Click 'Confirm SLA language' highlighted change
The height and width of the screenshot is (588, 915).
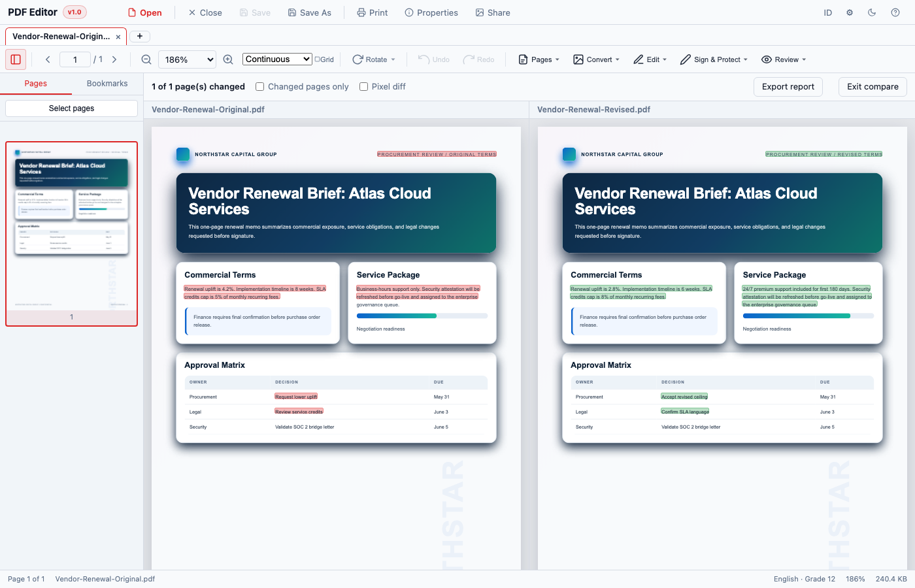(685, 412)
